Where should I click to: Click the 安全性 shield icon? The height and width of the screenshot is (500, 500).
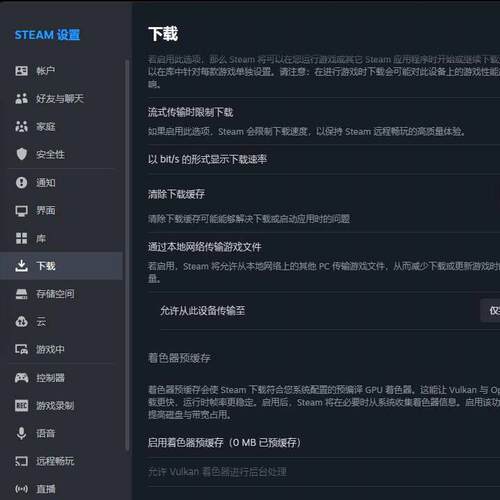[21, 154]
